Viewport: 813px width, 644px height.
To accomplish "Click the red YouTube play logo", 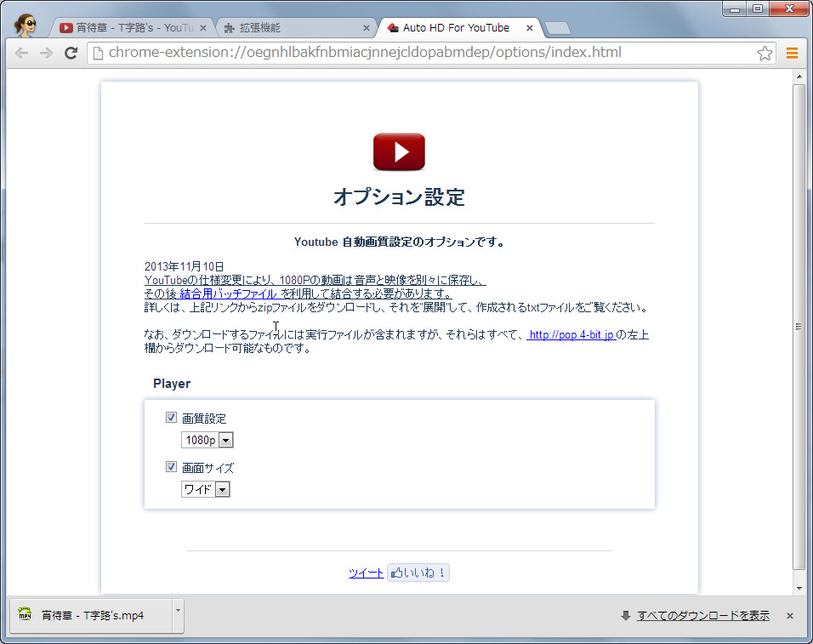I will pyautogui.click(x=399, y=152).
